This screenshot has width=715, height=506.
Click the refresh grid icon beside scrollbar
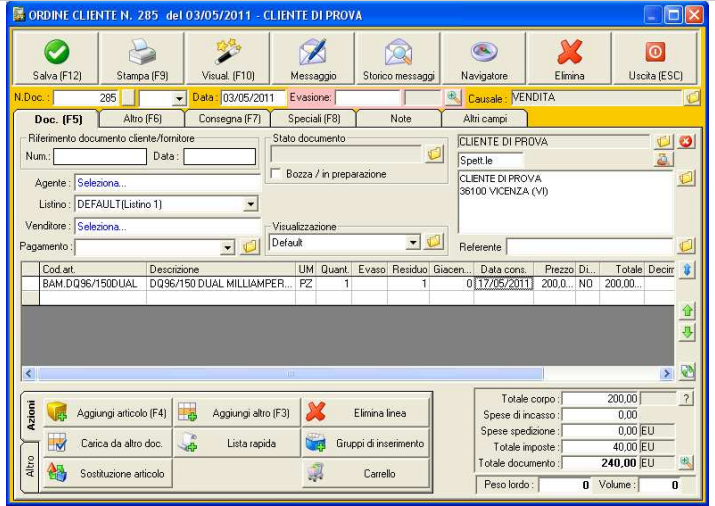click(x=687, y=372)
